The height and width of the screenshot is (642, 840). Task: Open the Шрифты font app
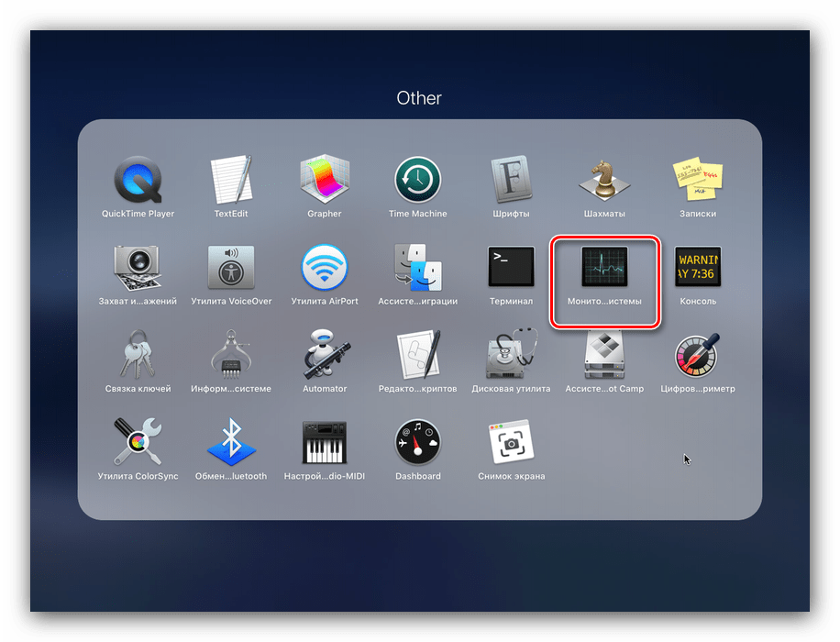(x=511, y=180)
